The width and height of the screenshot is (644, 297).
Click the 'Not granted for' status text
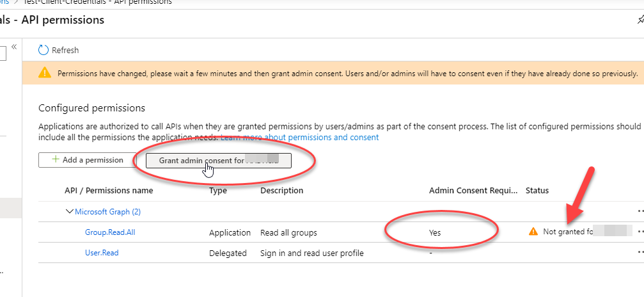click(x=569, y=232)
